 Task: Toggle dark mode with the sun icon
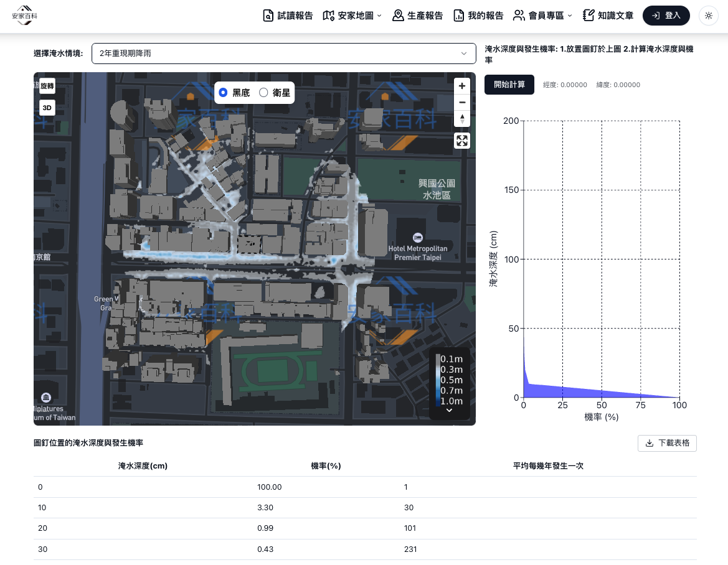[709, 16]
